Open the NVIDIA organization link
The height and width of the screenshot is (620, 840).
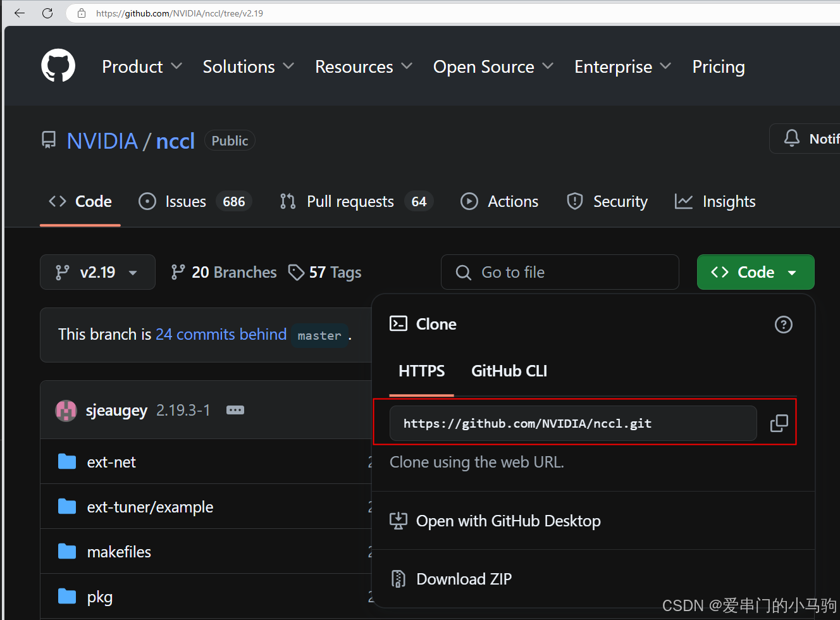coord(102,140)
